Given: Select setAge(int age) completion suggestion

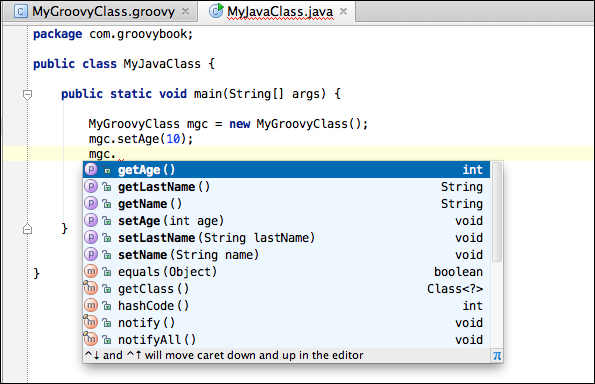Looking at the screenshot, I should [x=286, y=221].
